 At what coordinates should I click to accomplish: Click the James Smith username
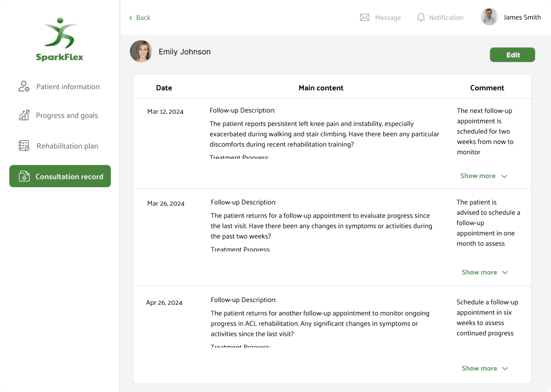(x=522, y=17)
